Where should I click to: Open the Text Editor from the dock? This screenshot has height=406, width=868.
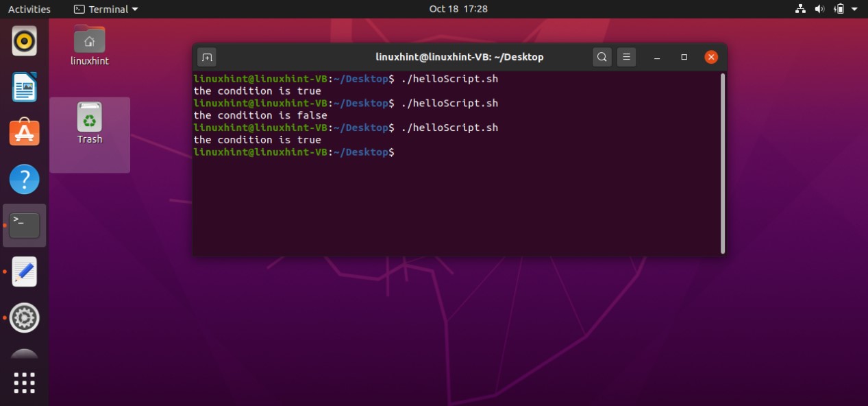pos(24,272)
